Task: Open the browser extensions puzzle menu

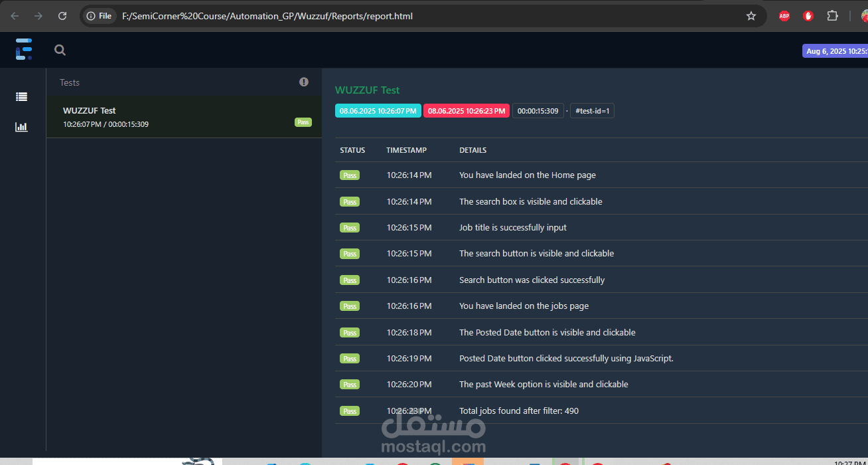Action: pyautogui.click(x=832, y=16)
